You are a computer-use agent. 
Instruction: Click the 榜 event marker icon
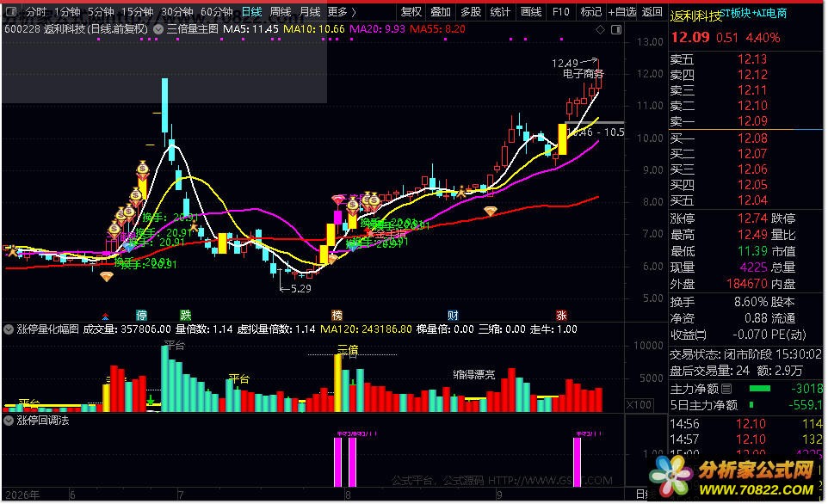pyautogui.click(x=337, y=315)
